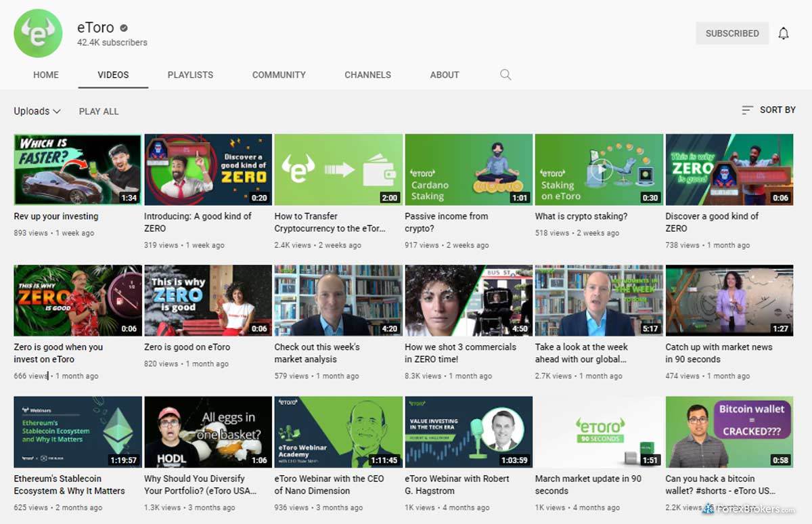Select the 'All eggs in one basket?' thumbnail

point(208,432)
